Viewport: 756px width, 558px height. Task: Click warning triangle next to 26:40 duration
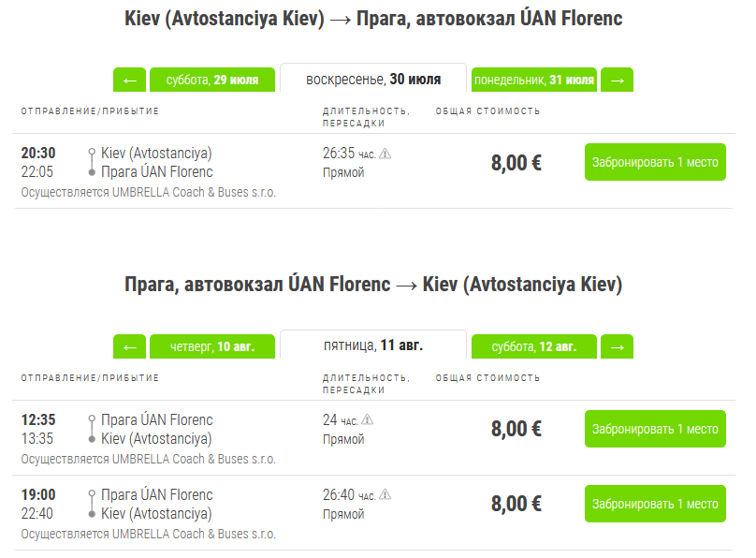tap(385, 495)
